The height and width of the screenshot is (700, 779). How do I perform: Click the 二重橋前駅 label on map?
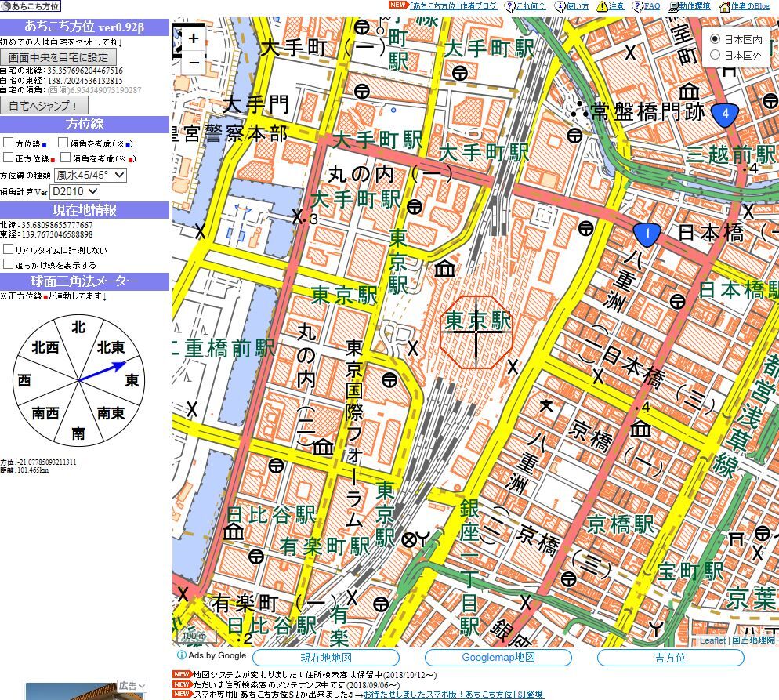(x=223, y=348)
